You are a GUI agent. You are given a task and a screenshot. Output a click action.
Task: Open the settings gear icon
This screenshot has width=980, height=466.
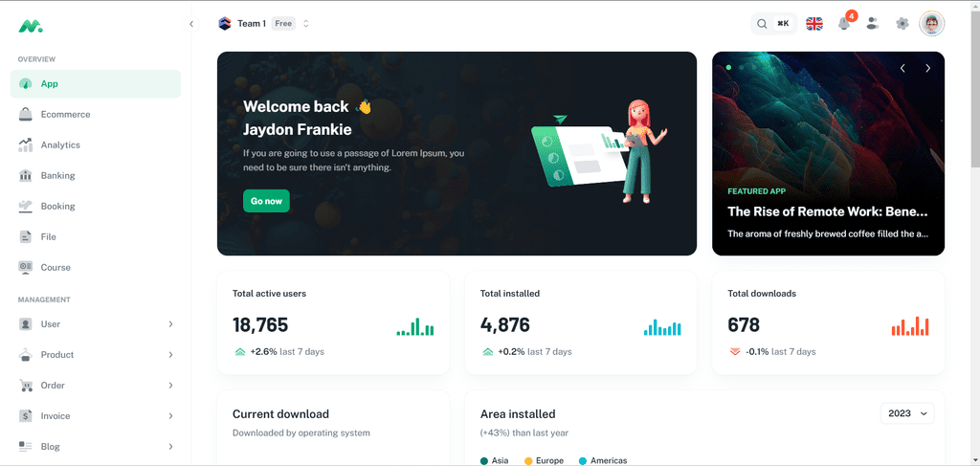tap(902, 24)
